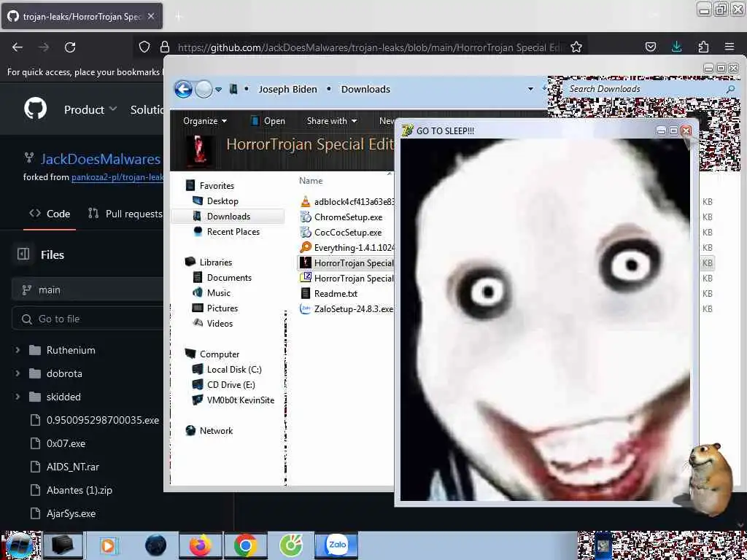747x560 pixels.
Task: Click Open in Explorer toolbar
Action: [x=268, y=121]
